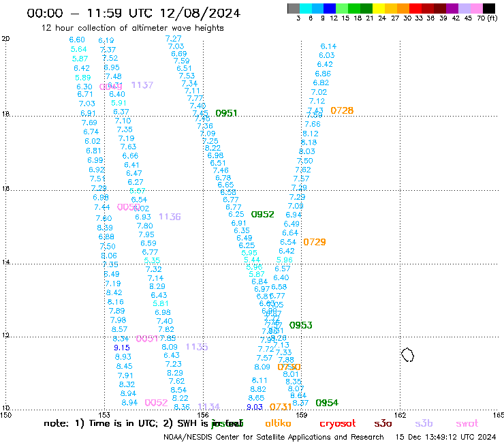Click the black 70 ft legend swatch
504x443 pixels.
click(489, 8)
